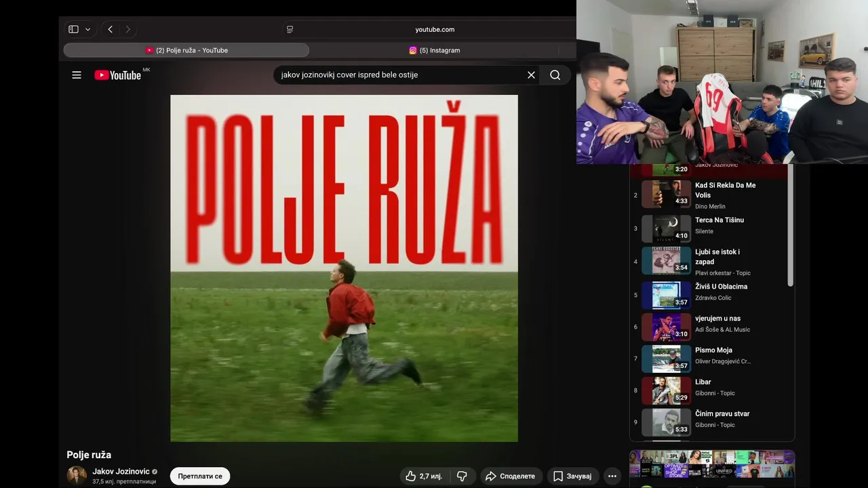
Task: Play Živiš U Oblacima from playlist
Action: [x=721, y=287]
